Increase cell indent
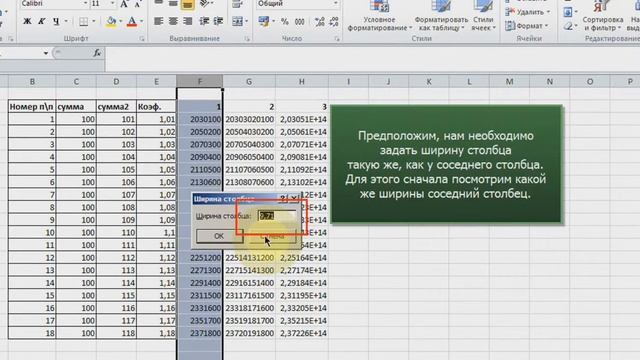640x360 pixels. coord(218,21)
